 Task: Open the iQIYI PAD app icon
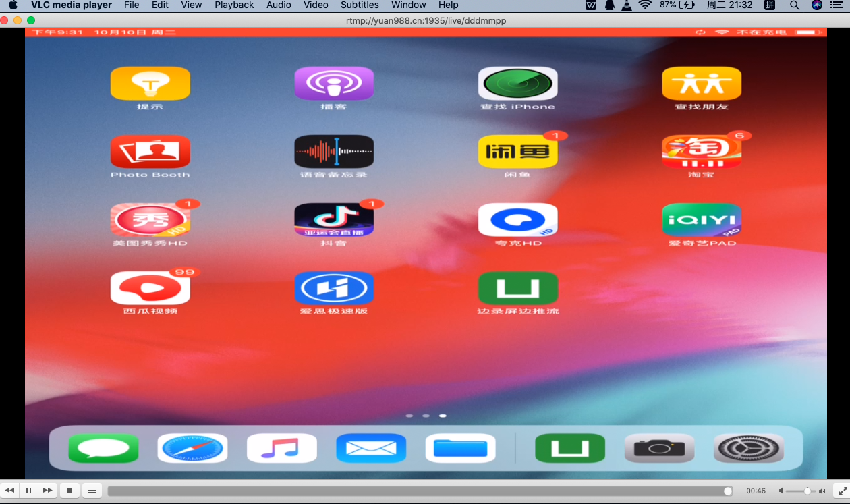tap(702, 220)
